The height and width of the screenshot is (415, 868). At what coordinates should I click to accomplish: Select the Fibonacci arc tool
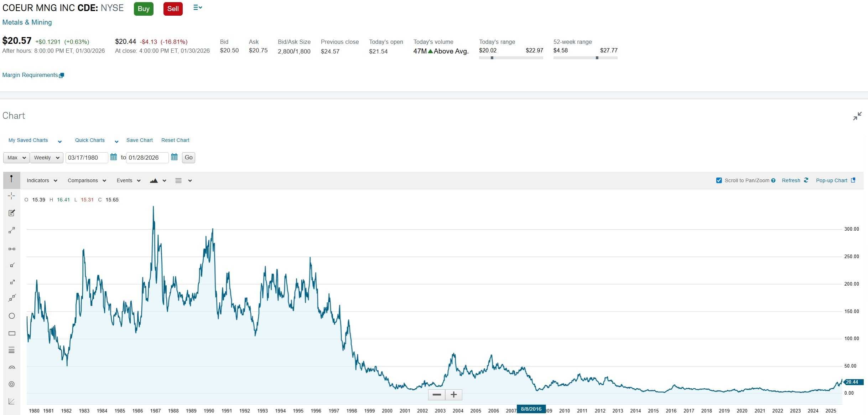[11, 368]
